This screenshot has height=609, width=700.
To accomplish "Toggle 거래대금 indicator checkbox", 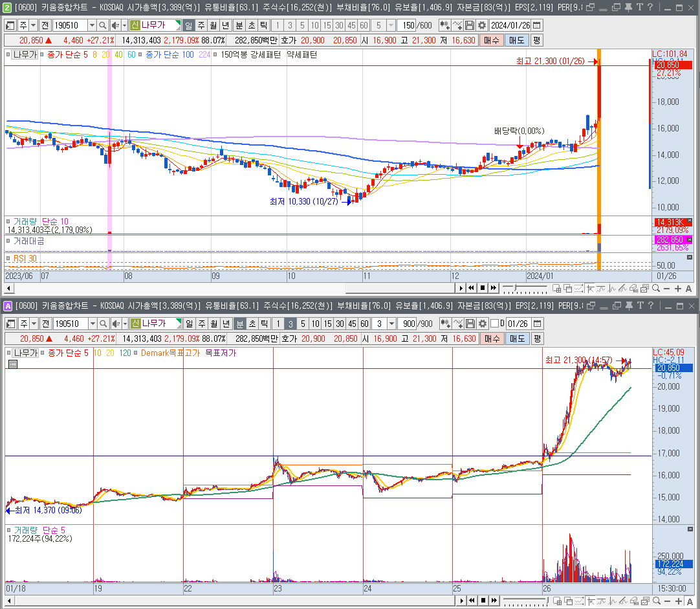I will point(8,241).
